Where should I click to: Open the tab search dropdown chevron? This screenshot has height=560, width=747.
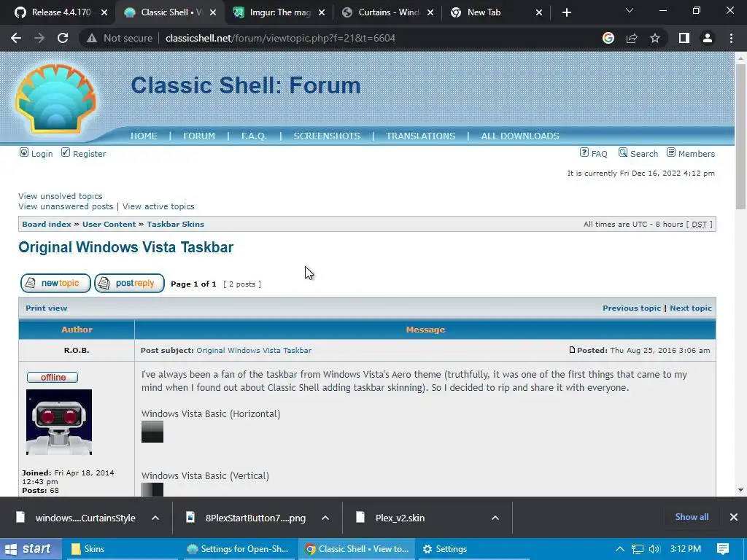630,10
